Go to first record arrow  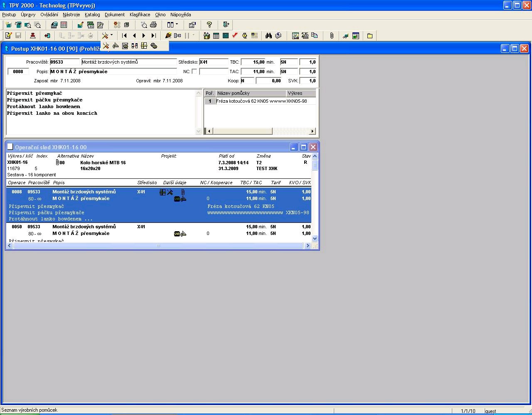(x=124, y=36)
